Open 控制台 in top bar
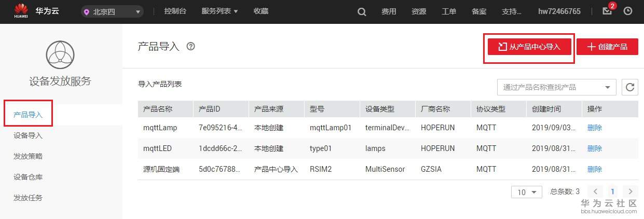Image resolution: width=644 pixels, height=219 pixels. (175, 11)
